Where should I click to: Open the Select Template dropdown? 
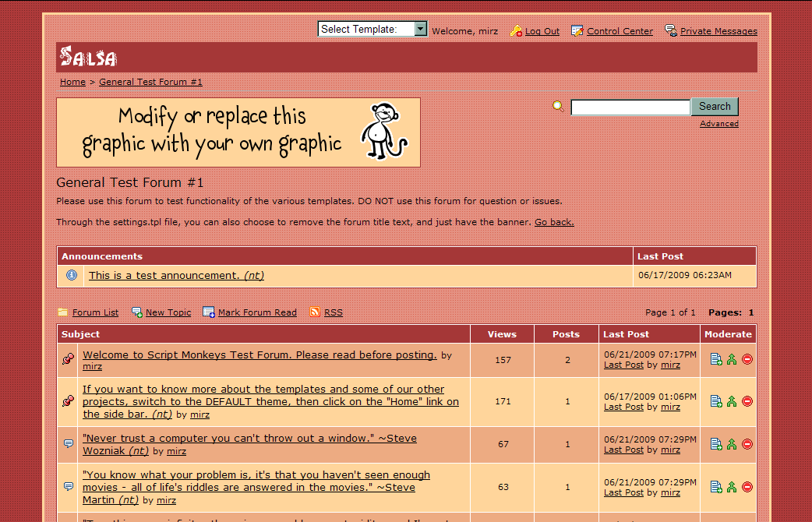point(372,29)
